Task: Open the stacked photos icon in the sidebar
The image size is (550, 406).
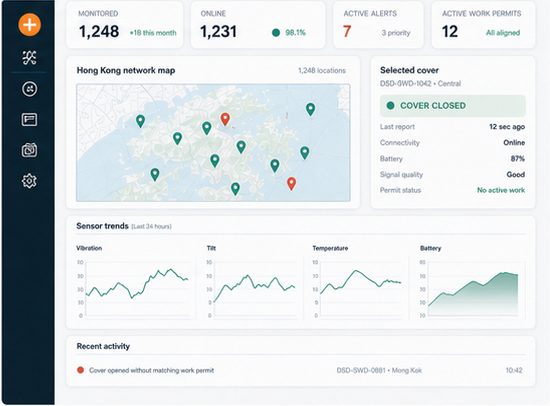Action: 29,150
